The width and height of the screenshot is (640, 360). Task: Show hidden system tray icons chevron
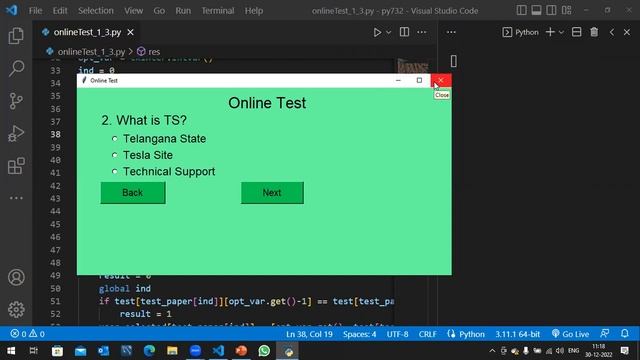492,351
